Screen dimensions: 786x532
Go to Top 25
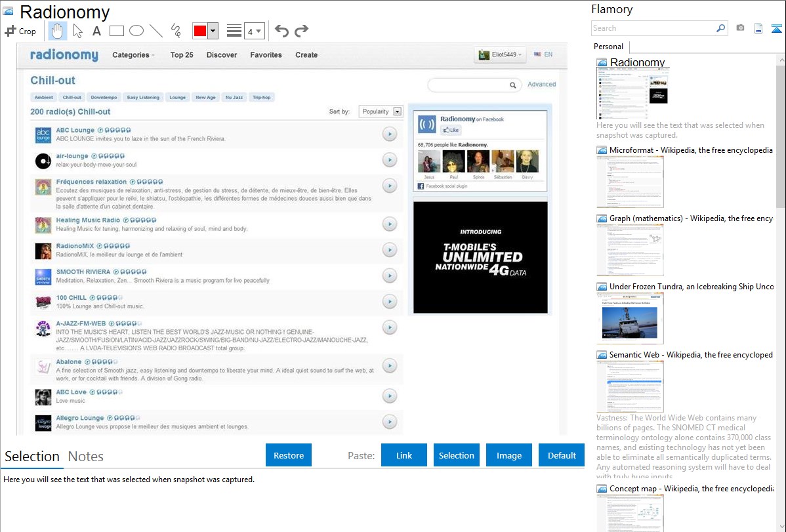[182, 55]
